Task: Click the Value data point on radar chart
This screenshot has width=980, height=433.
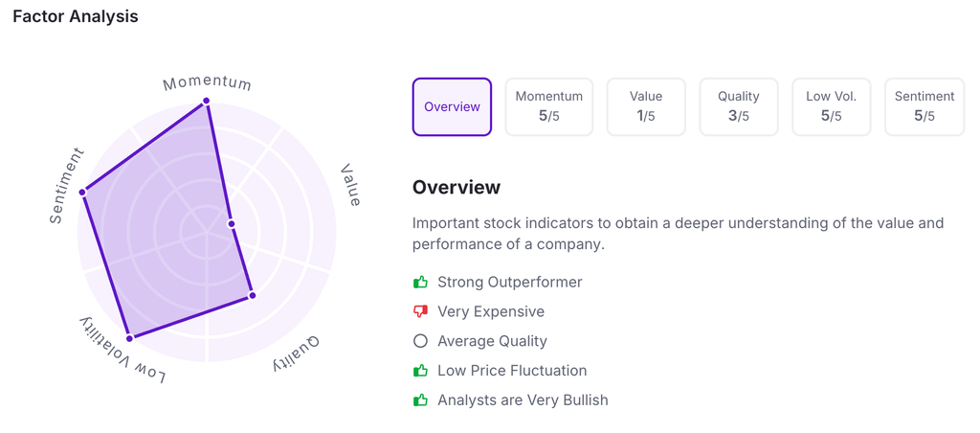Action: (232, 224)
